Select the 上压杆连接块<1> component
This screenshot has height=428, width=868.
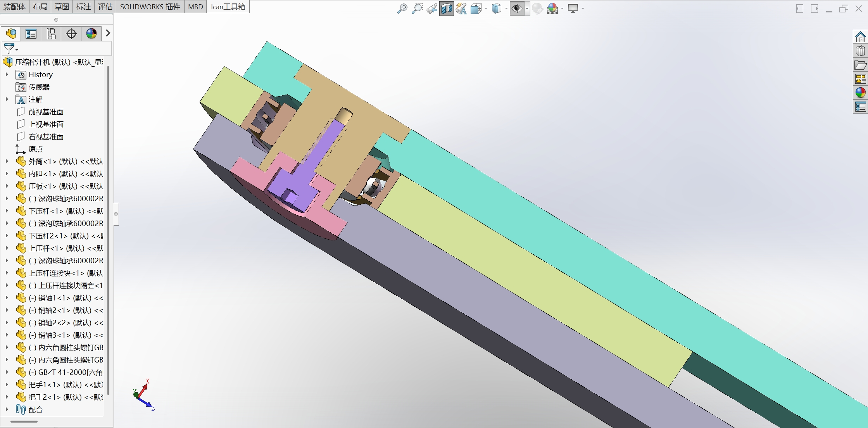(60, 273)
